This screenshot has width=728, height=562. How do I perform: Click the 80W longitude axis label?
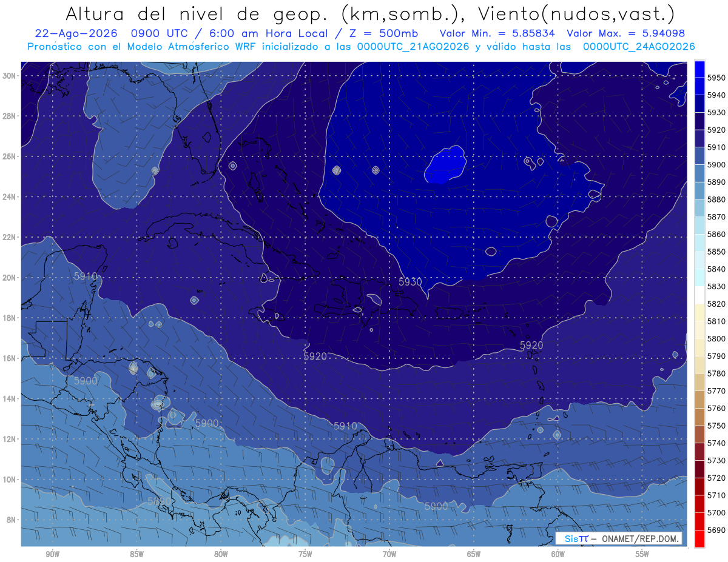pos(221,554)
